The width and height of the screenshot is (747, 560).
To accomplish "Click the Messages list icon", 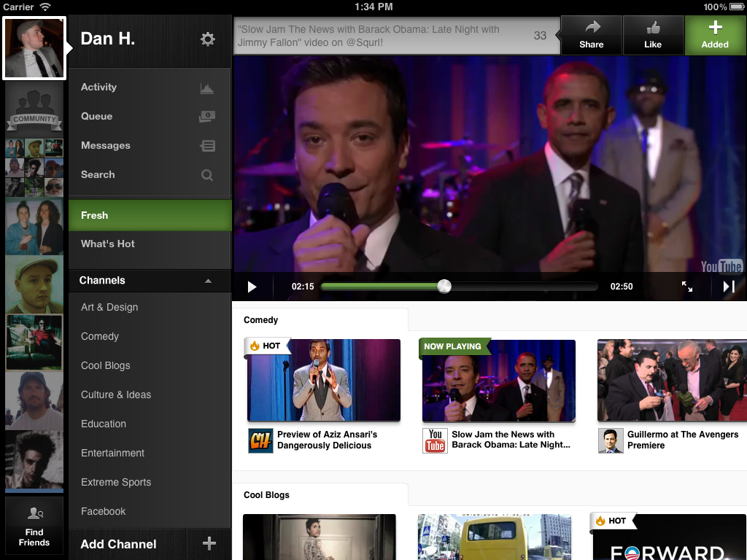I will pyautogui.click(x=208, y=146).
